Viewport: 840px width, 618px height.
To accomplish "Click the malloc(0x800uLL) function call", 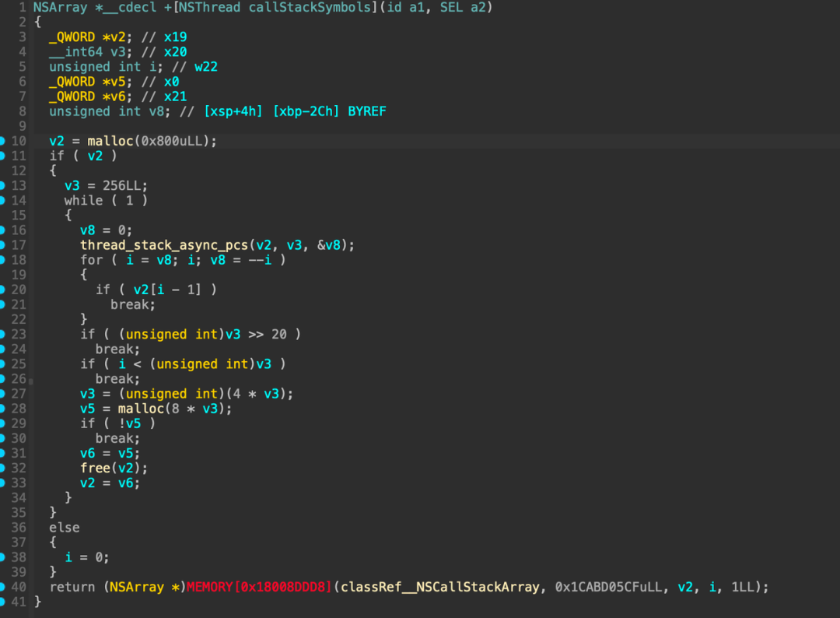I will click(152, 141).
